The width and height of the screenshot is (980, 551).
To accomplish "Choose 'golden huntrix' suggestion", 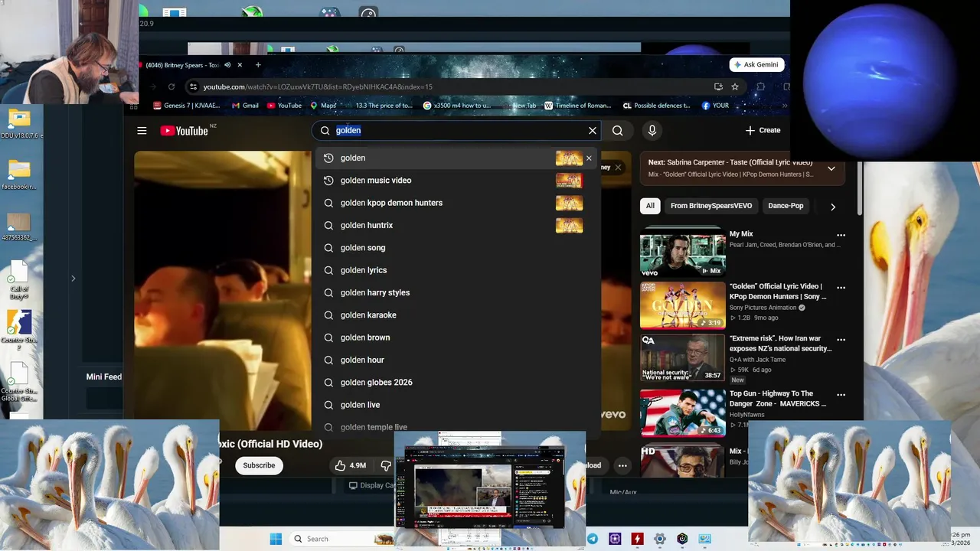I will [x=456, y=226].
